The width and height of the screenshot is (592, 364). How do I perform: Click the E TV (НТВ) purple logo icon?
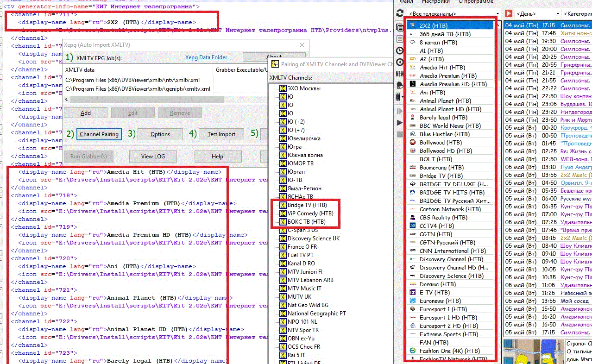click(x=413, y=293)
